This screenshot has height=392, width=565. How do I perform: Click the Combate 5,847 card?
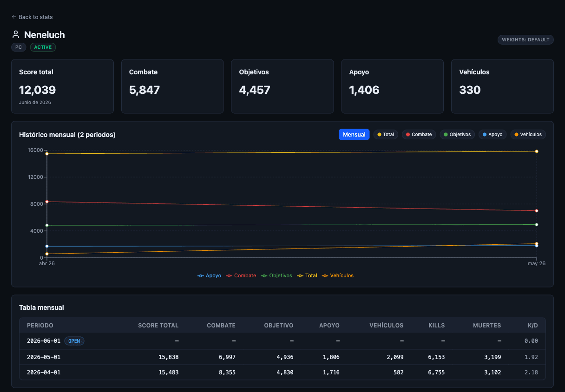(172, 86)
